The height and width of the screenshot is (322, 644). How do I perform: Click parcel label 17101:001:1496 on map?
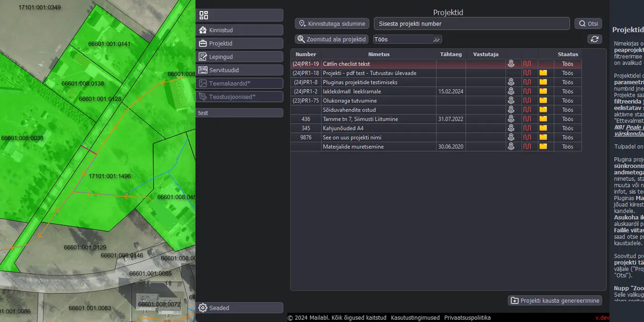tap(110, 176)
